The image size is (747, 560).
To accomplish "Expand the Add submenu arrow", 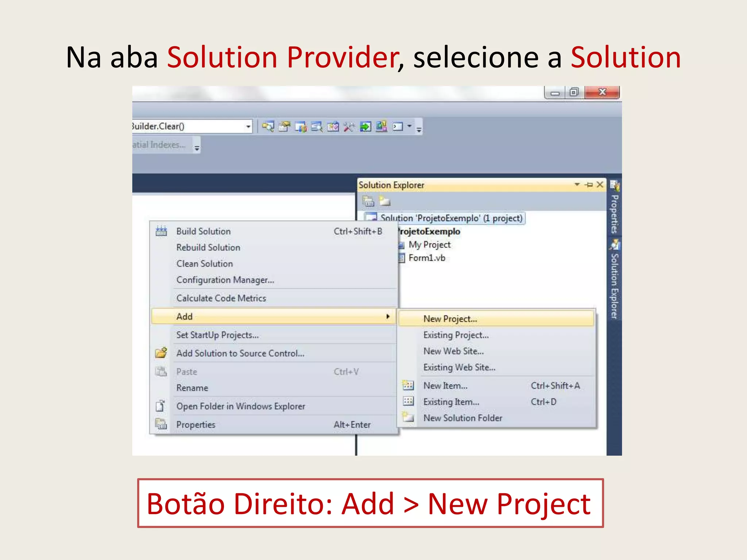I will tap(388, 316).
